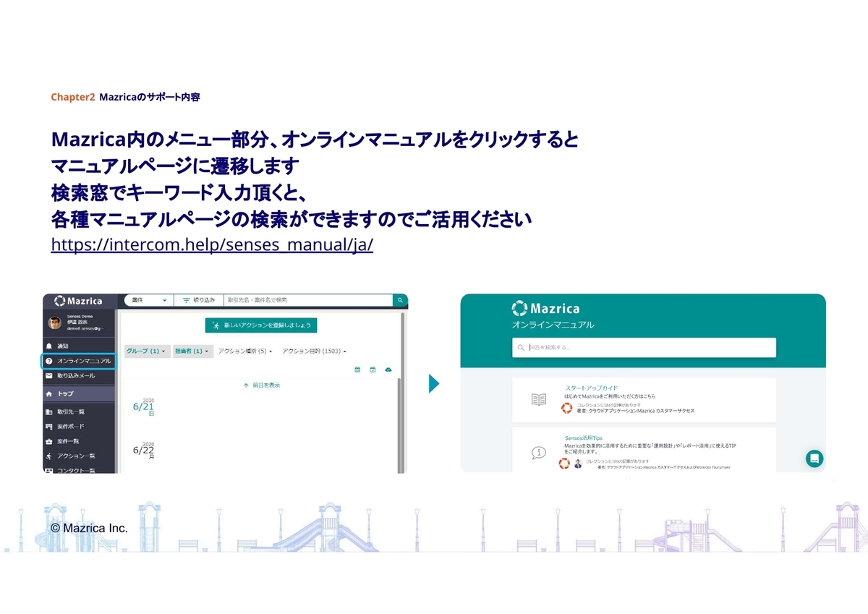This screenshot has width=868, height=614.
Task: Click the cloud icon above the calendar
Action: point(388,370)
